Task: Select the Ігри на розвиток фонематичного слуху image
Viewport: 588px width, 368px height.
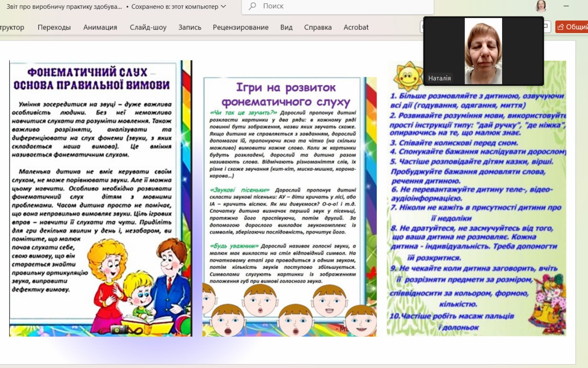Action: click(289, 207)
